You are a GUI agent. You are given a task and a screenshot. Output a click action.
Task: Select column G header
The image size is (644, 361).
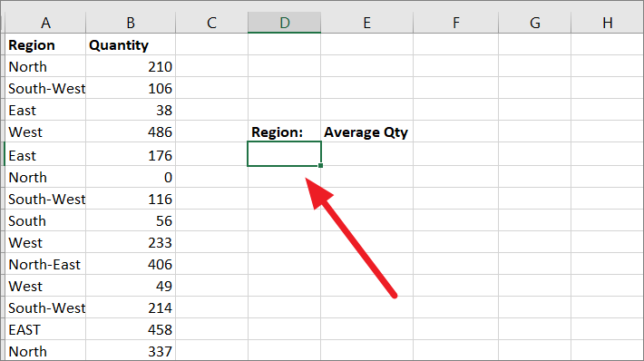[535, 23]
